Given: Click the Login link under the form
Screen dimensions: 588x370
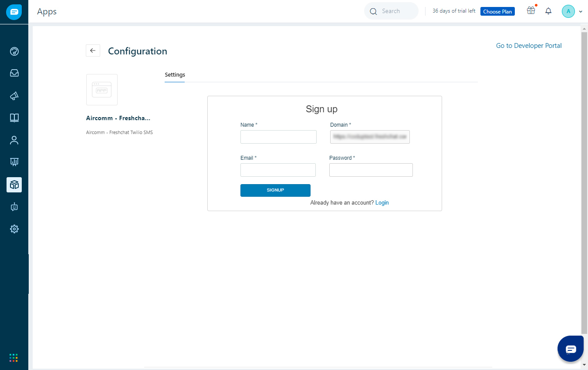Looking at the screenshot, I should [x=382, y=202].
